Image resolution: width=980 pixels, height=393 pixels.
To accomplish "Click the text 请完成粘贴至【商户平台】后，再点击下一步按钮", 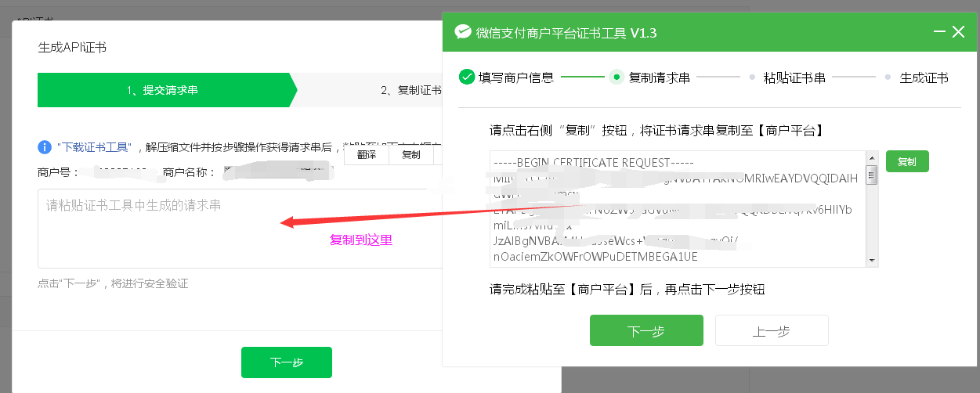I will [x=627, y=290].
